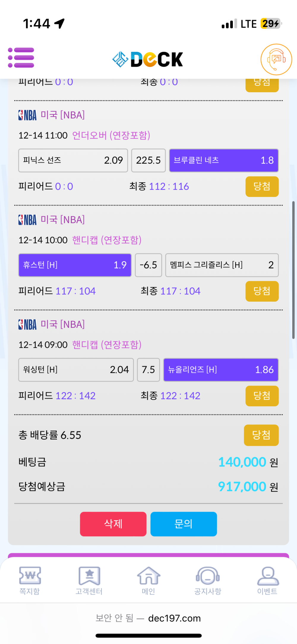Tap 당첨 badge beside 총 배당률
This screenshot has width=297, height=644.
(x=261, y=435)
